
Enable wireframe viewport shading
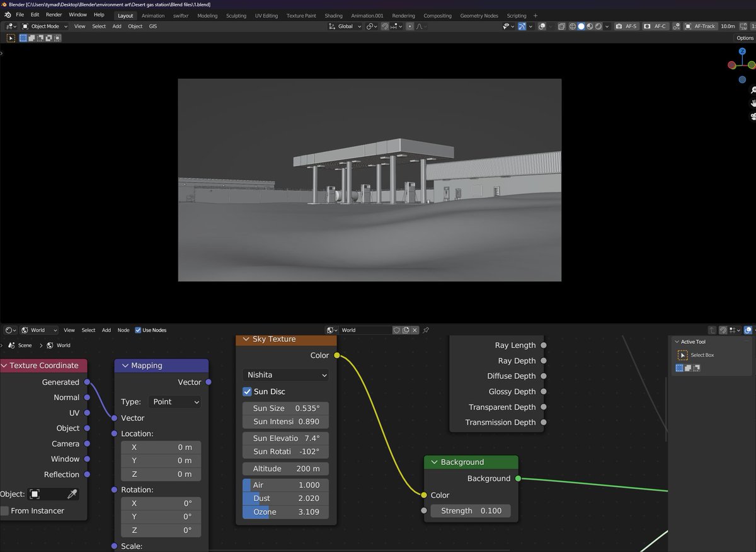(572, 26)
